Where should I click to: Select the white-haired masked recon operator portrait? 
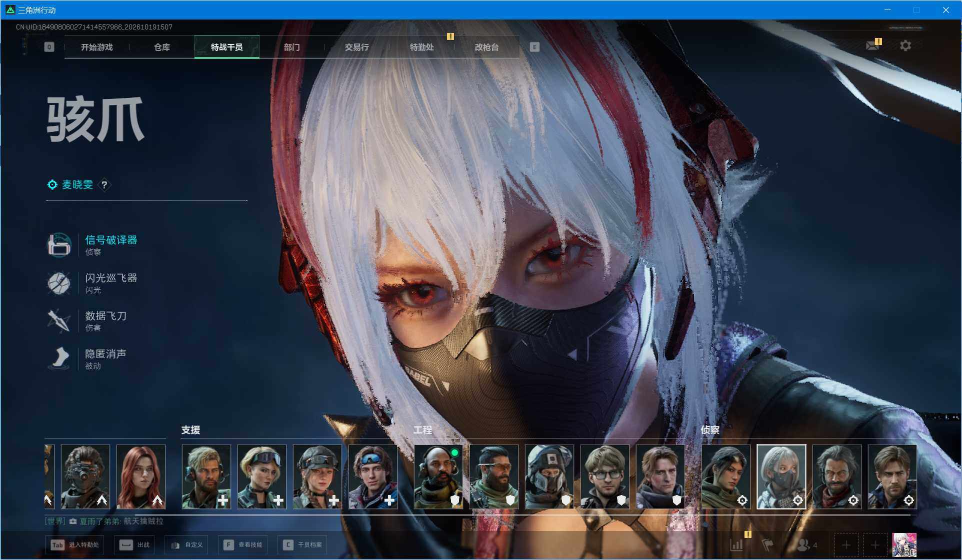coord(781,477)
